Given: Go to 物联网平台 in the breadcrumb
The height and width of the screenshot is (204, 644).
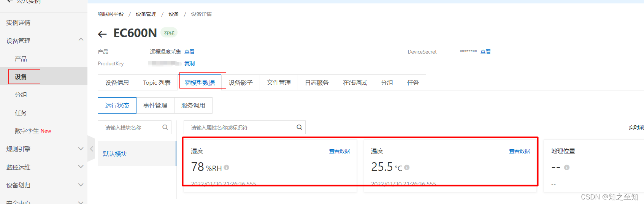Looking at the screenshot, I should click(x=111, y=14).
